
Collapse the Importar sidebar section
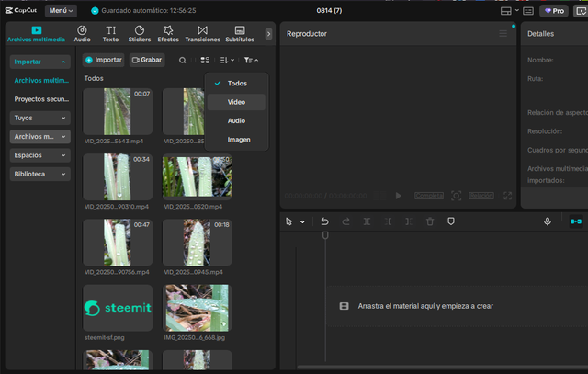[40, 62]
